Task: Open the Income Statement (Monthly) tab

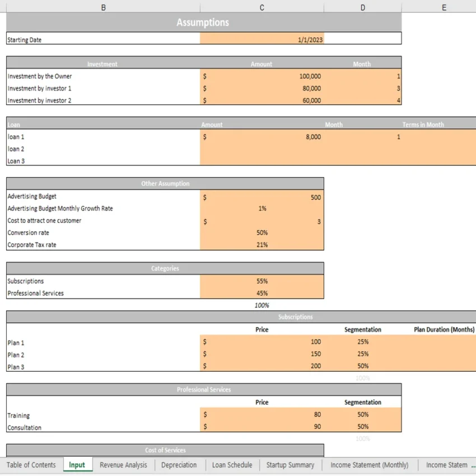Action: click(369, 465)
